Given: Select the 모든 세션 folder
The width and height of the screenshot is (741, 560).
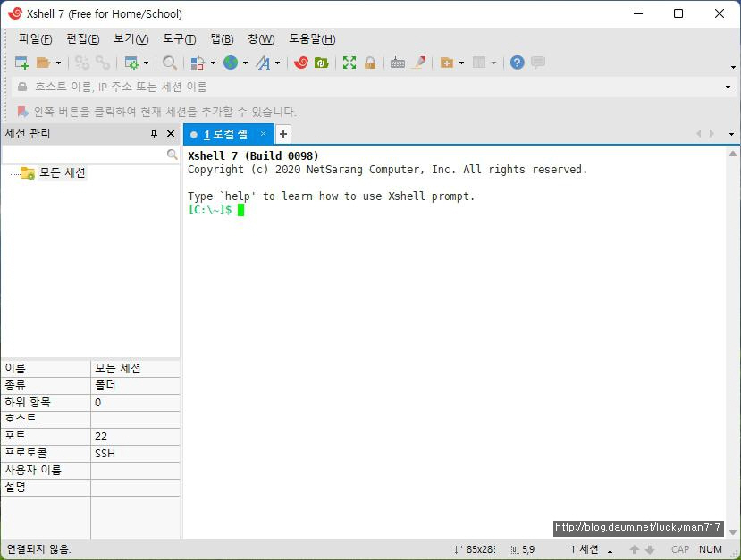Looking at the screenshot, I should [x=62, y=172].
